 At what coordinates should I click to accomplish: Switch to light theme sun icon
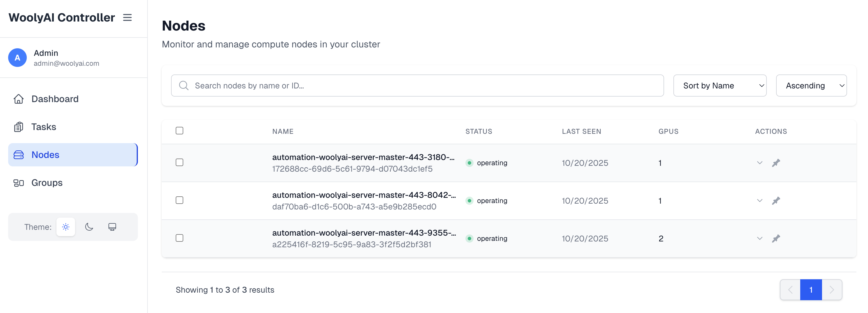click(66, 227)
